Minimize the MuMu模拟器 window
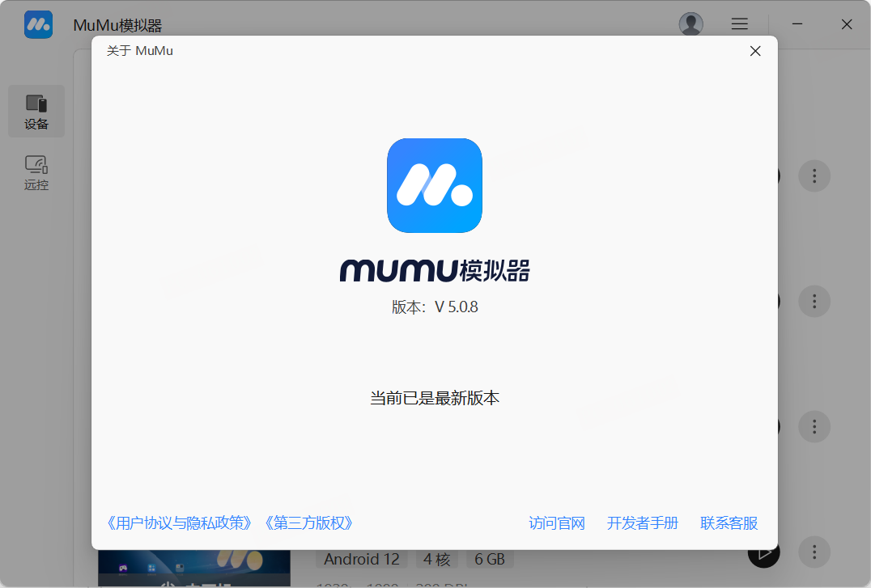 pos(797,24)
